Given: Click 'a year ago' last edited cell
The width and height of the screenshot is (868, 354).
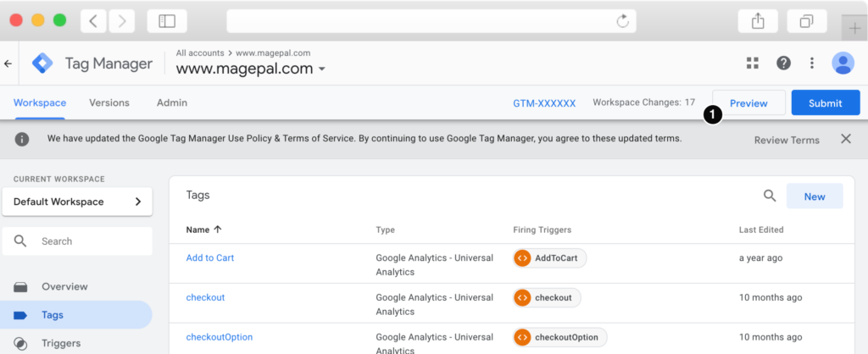Looking at the screenshot, I should (760, 257).
